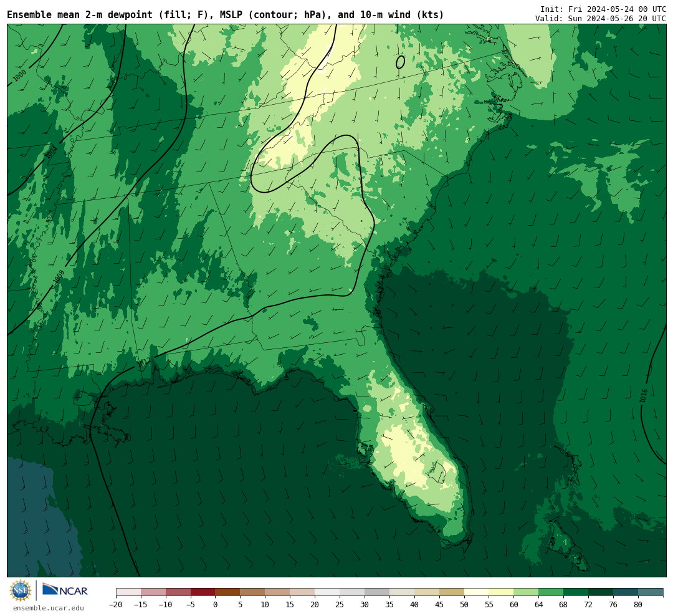This screenshot has width=673, height=616.
Task: Pick the colorbar swatch between -15 and -10
Action: (x=153, y=592)
